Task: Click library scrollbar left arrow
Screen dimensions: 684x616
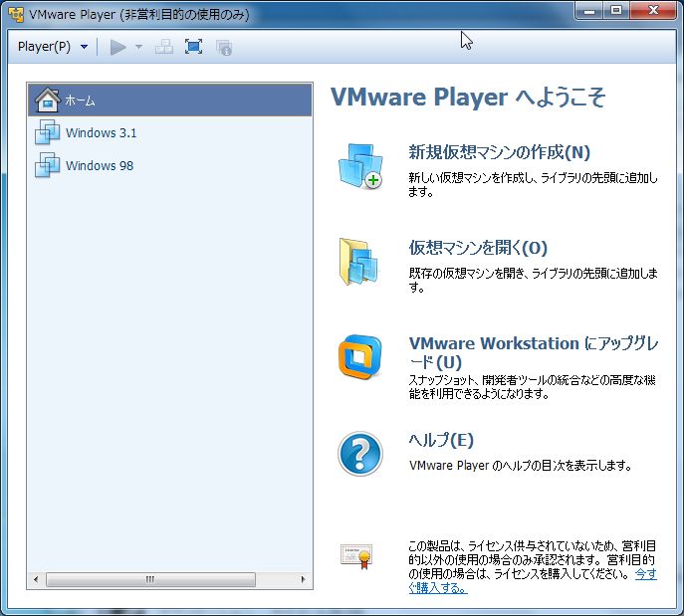Action: click(x=36, y=579)
